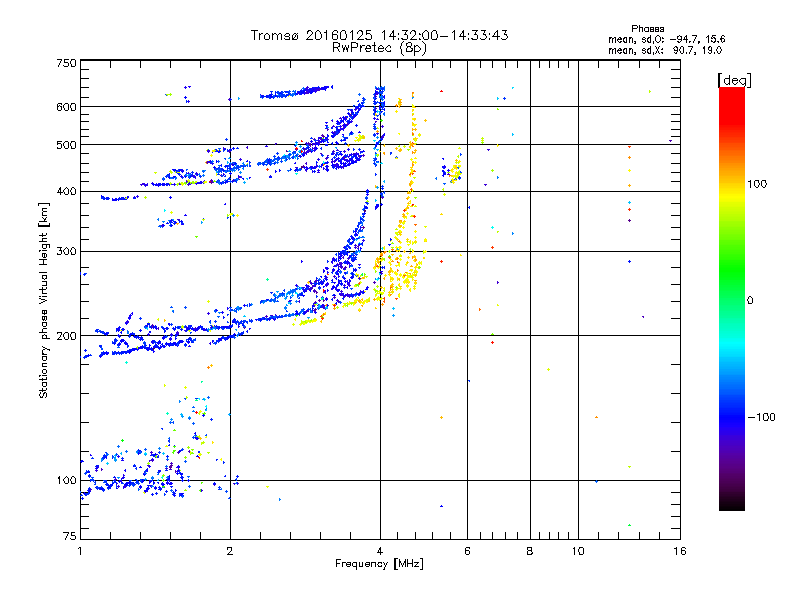Screen dimensions: 800x600
Task: Click the 'Stationary phase Virtual Height [km]' axis label
Action: (x=43, y=300)
